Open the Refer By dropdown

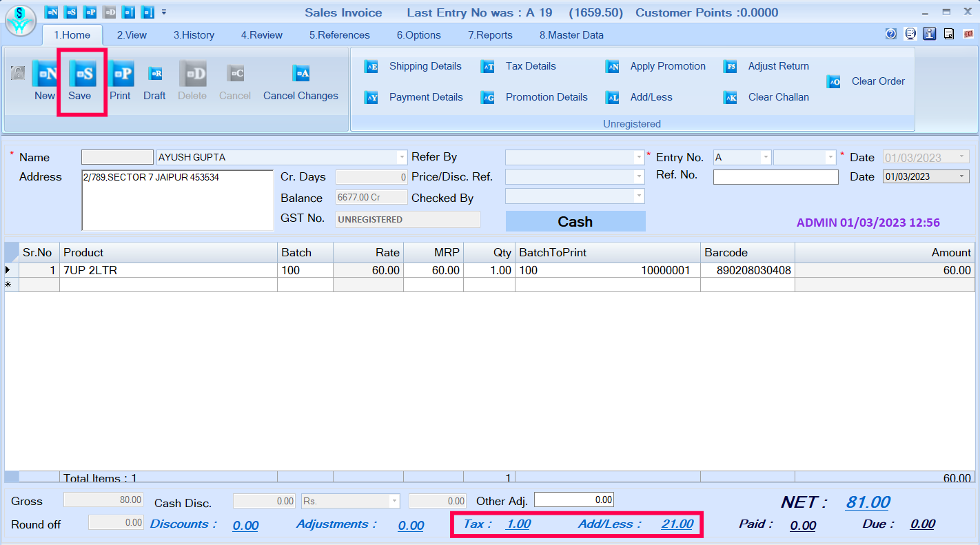(x=639, y=157)
